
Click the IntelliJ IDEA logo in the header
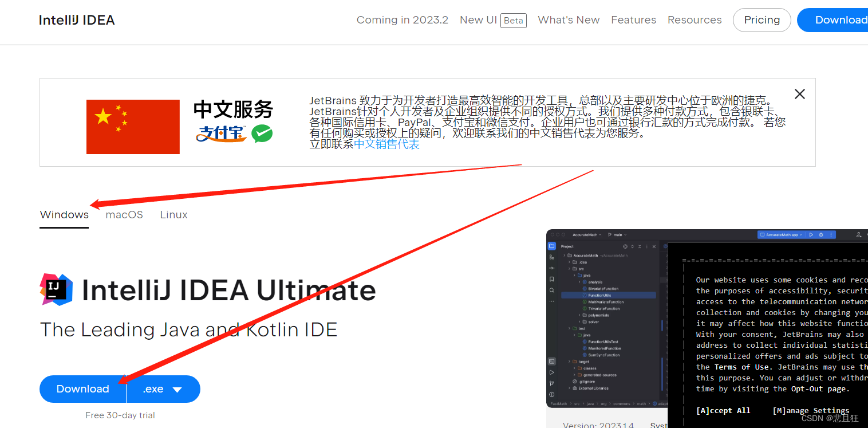pyautogui.click(x=77, y=20)
